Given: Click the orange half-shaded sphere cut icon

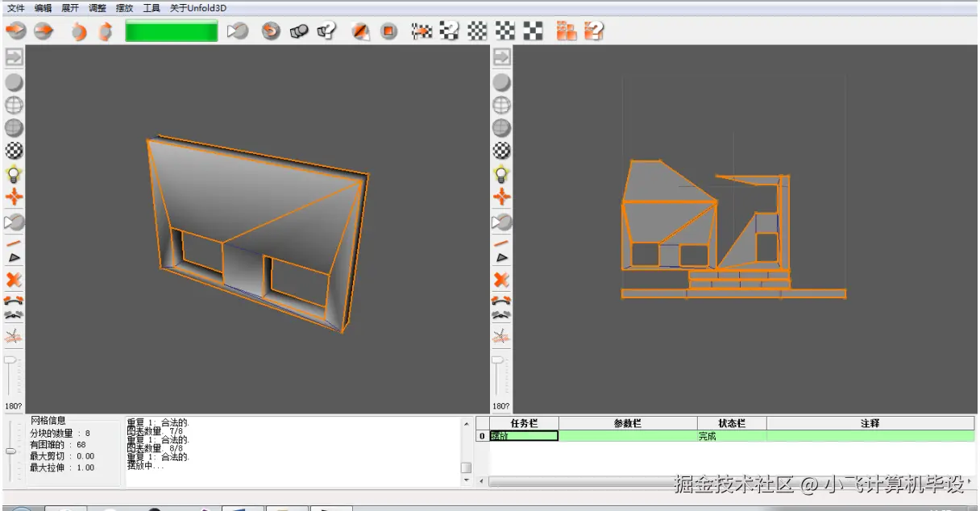Looking at the screenshot, I should (362, 31).
